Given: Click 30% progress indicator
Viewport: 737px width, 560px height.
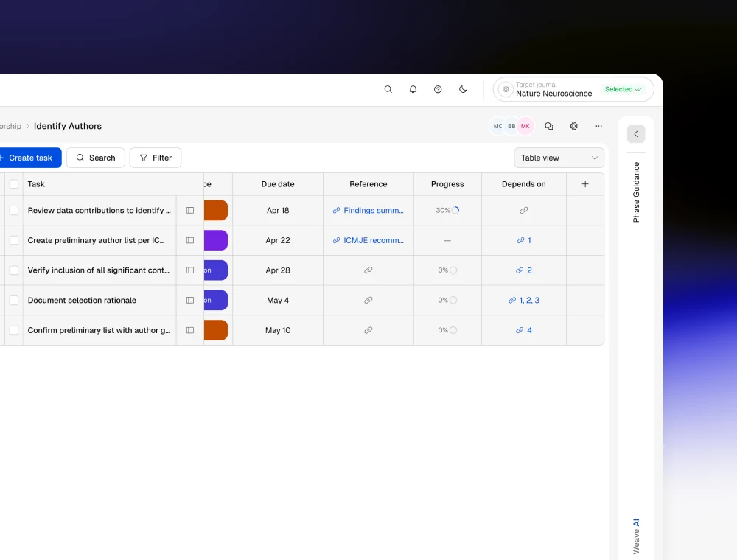Looking at the screenshot, I should click(447, 211).
